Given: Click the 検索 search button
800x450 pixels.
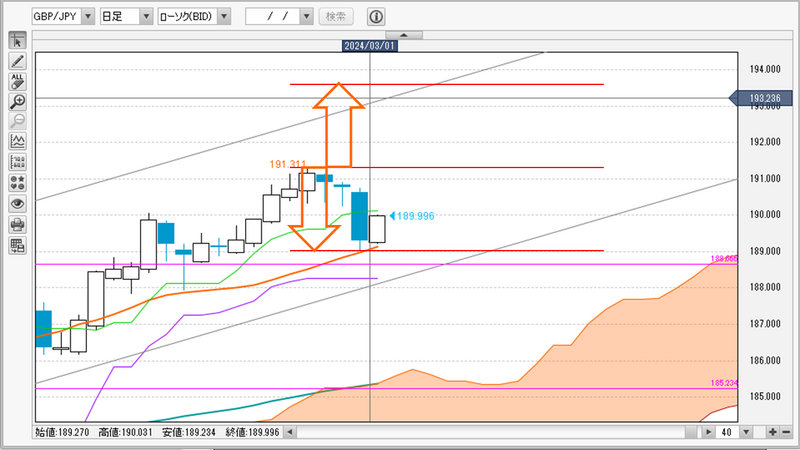Looking at the screenshot, I should (x=336, y=16).
